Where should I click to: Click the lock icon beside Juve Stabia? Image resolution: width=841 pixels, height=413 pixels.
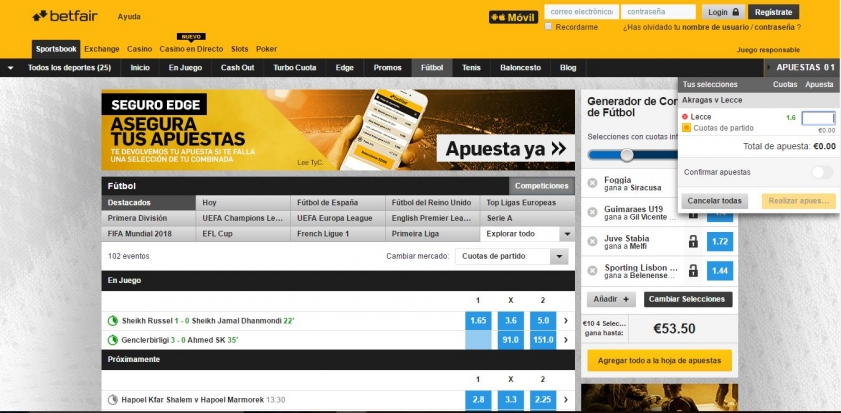pyautogui.click(x=693, y=242)
